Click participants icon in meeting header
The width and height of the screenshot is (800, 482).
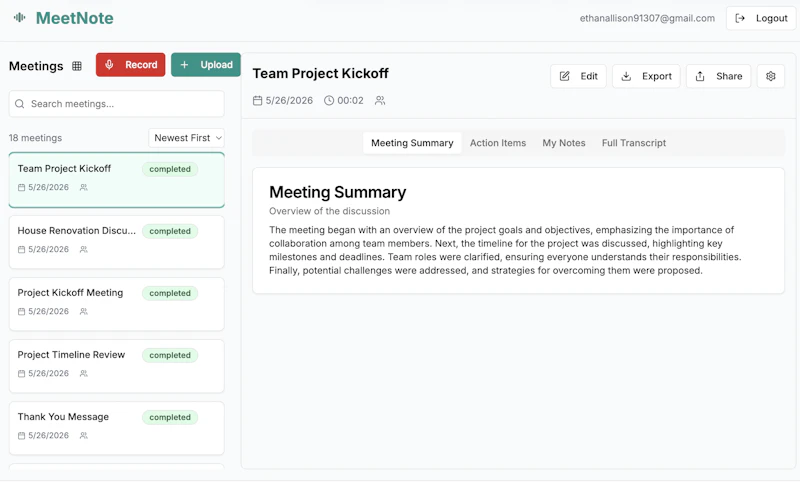pyautogui.click(x=380, y=100)
